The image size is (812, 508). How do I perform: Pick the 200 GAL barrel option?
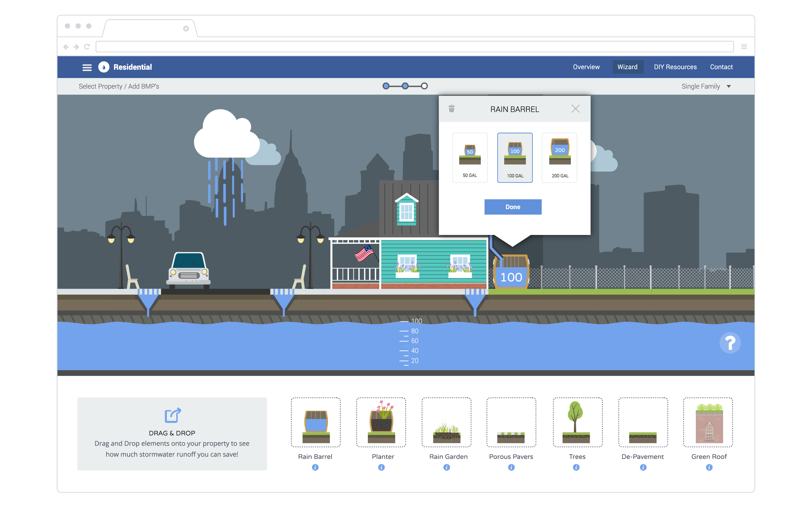(560, 158)
